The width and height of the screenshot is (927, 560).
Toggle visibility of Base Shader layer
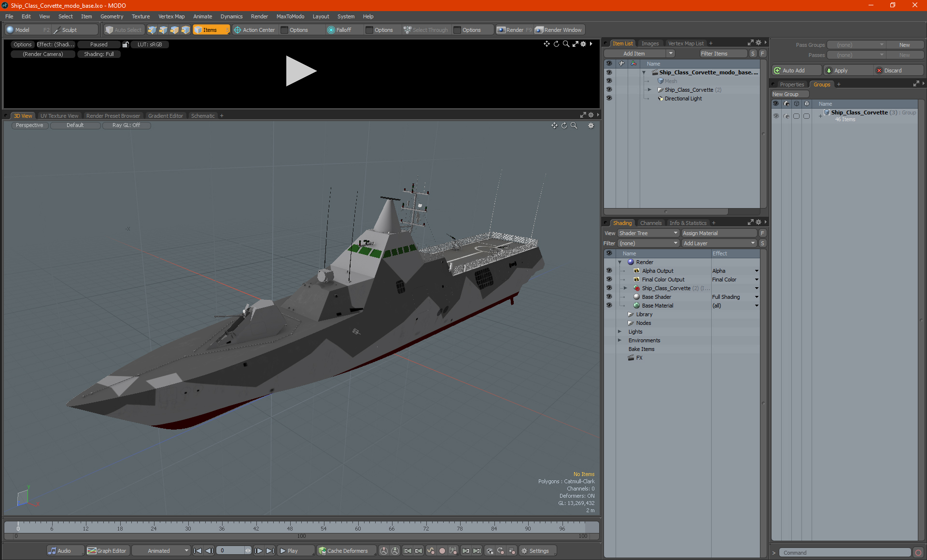click(609, 297)
